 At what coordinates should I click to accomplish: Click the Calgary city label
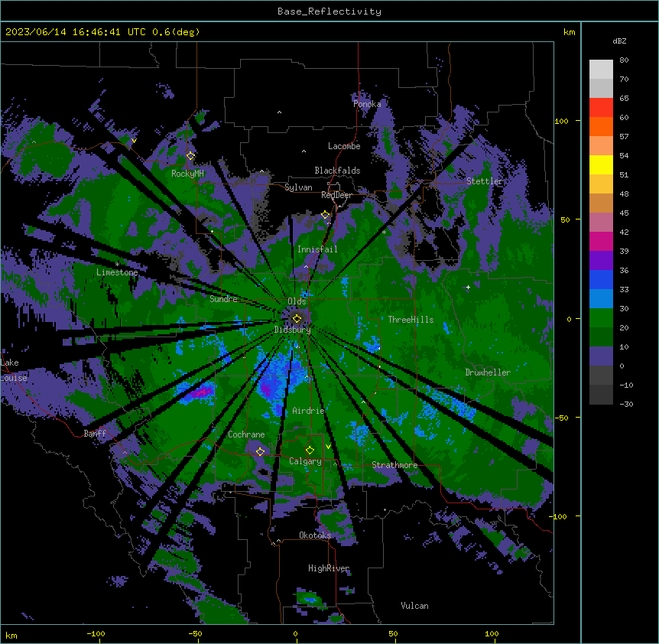pyautogui.click(x=305, y=461)
